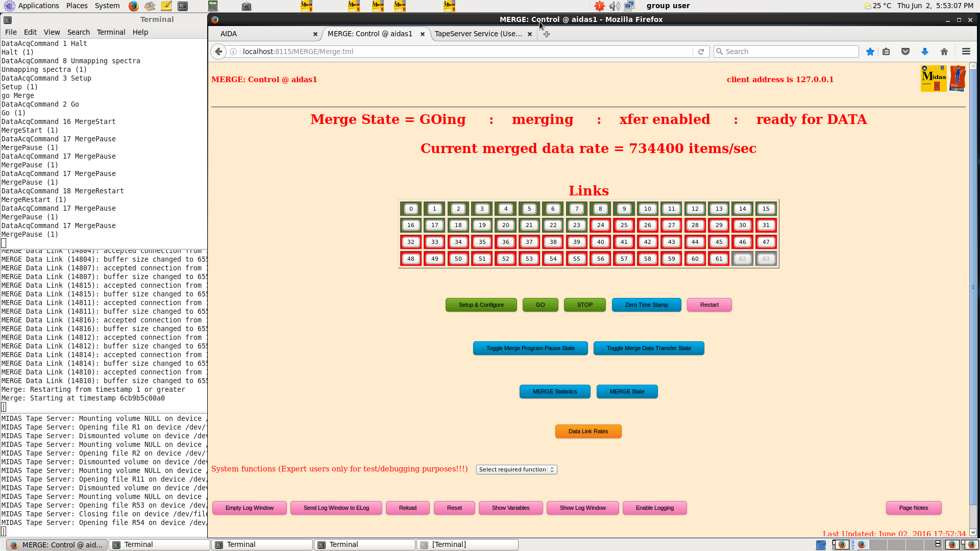
Task: Toggle link 40 in Links grid
Action: pyautogui.click(x=600, y=242)
